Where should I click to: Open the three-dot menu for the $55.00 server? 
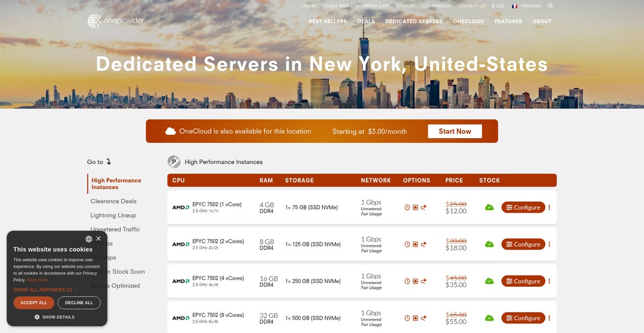click(549, 318)
